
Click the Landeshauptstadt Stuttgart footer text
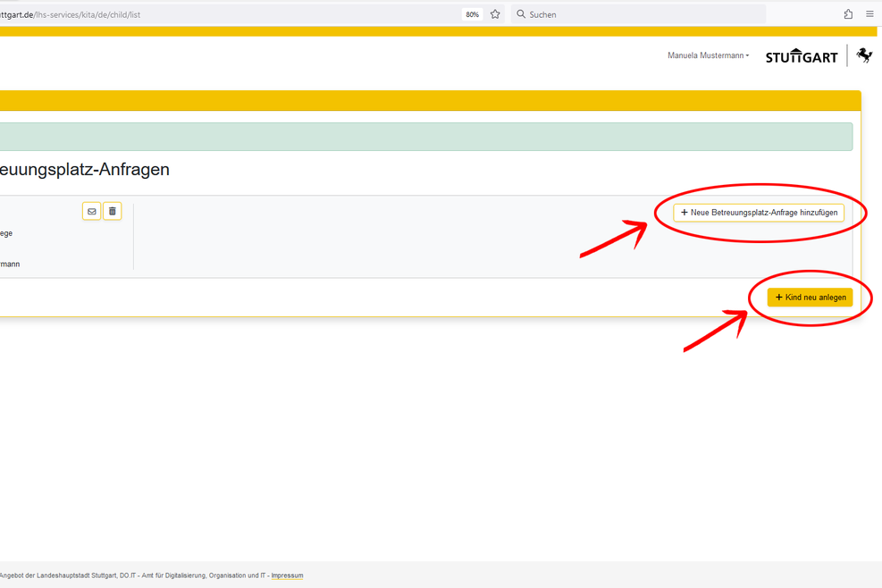(134, 575)
